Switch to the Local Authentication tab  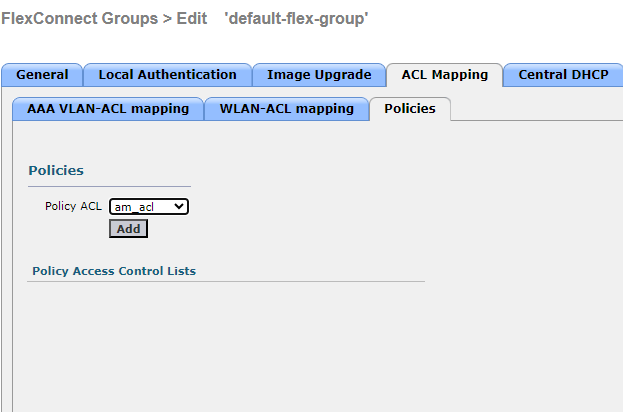pyautogui.click(x=167, y=75)
